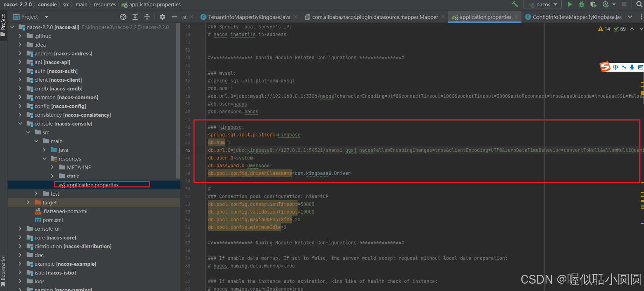The width and height of the screenshot is (644, 291).
Task: Open Sogou soft keyboard icon
Action: (640, 67)
